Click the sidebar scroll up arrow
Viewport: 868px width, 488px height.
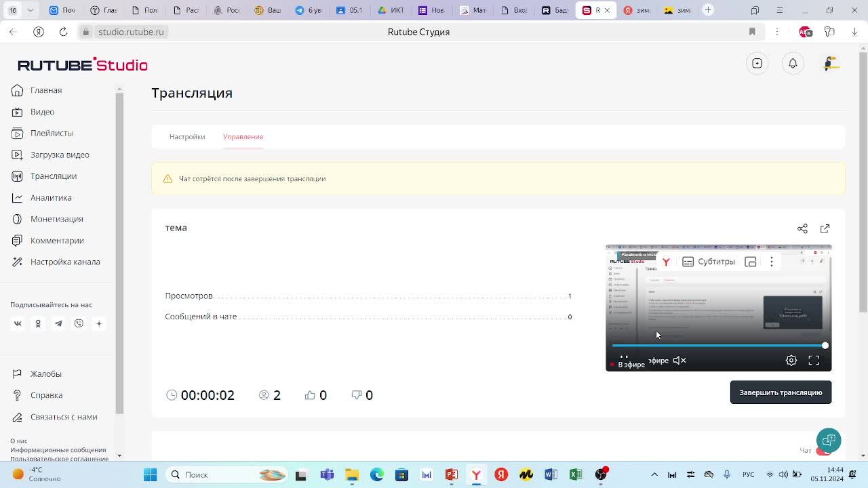pyautogui.click(x=119, y=89)
